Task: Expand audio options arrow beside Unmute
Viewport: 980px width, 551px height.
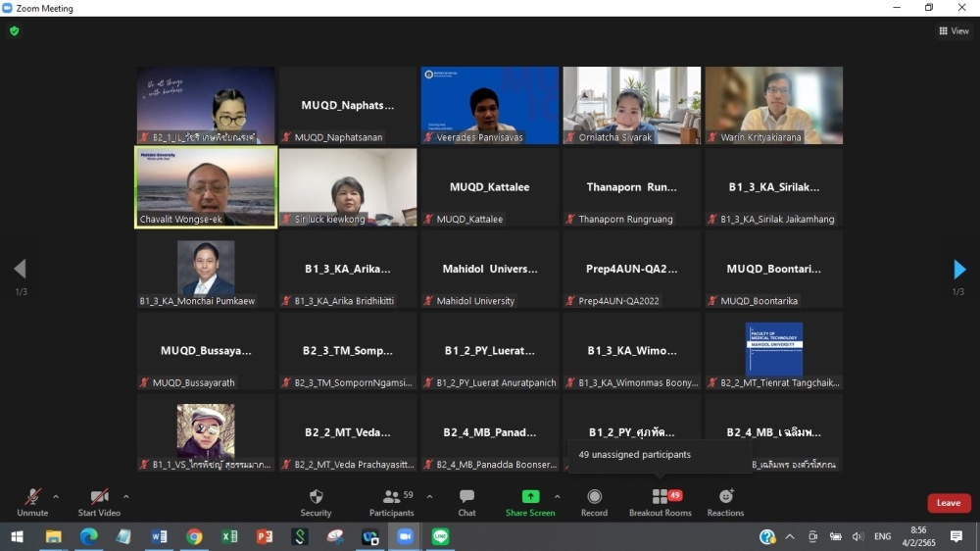Action: tap(56, 496)
